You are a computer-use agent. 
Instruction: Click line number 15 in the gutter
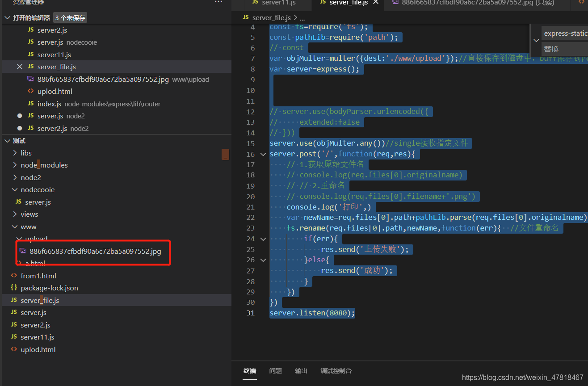point(250,143)
